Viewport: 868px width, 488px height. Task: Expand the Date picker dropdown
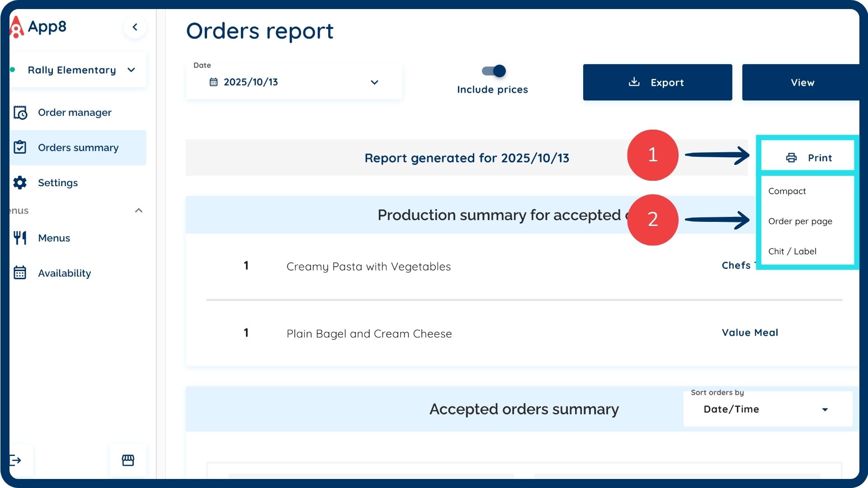(374, 82)
